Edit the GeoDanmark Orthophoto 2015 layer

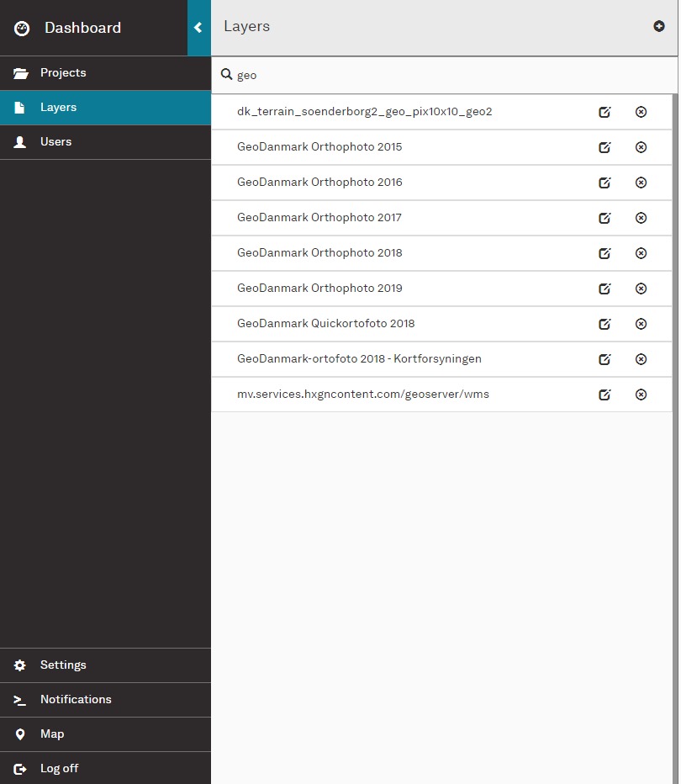coord(604,147)
